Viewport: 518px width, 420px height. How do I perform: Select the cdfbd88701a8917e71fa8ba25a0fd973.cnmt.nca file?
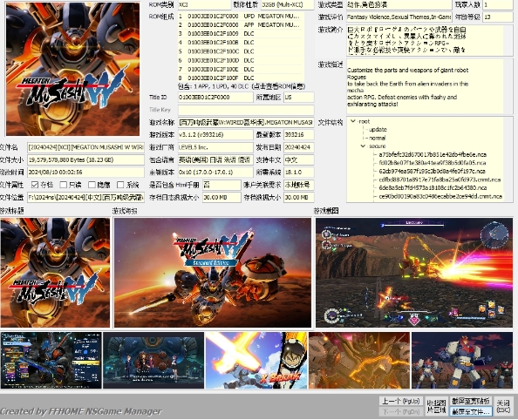440,180
